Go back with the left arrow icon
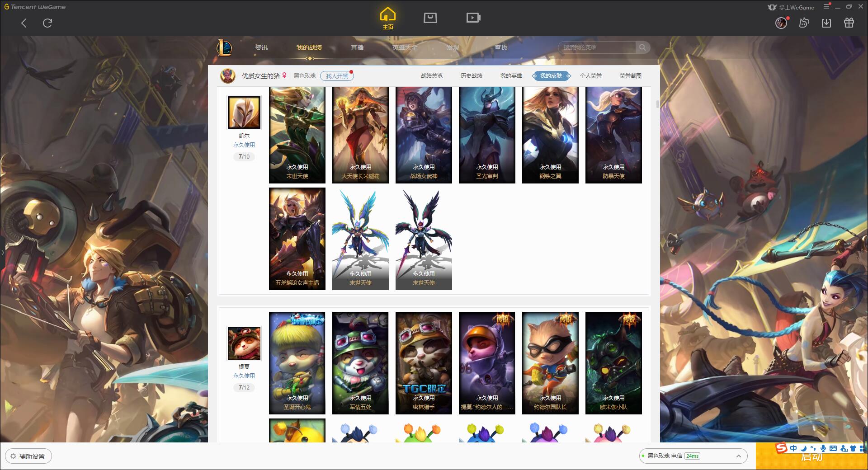 [24, 23]
